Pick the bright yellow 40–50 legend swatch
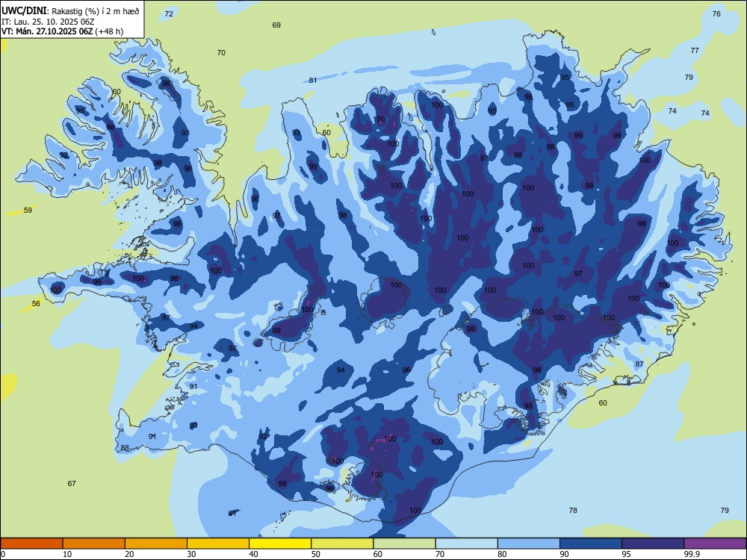Viewport: 747px width, 560px height. click(280, 544)
